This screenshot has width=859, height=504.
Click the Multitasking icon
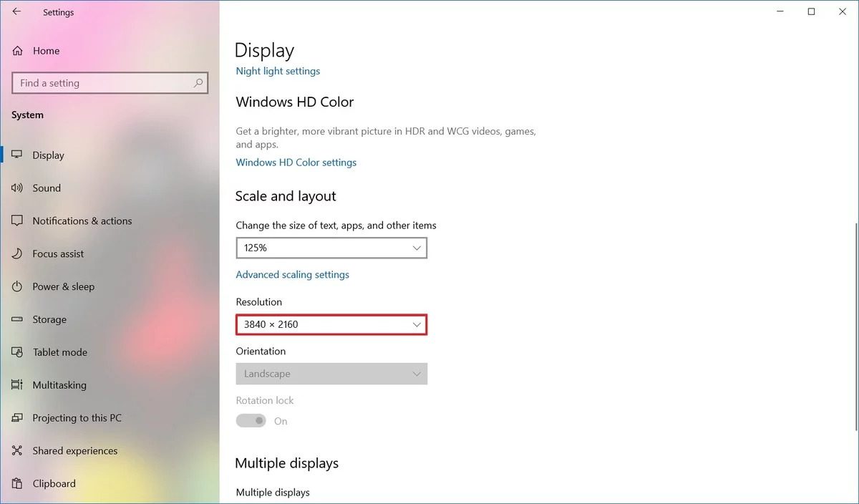tap(18, 385)
